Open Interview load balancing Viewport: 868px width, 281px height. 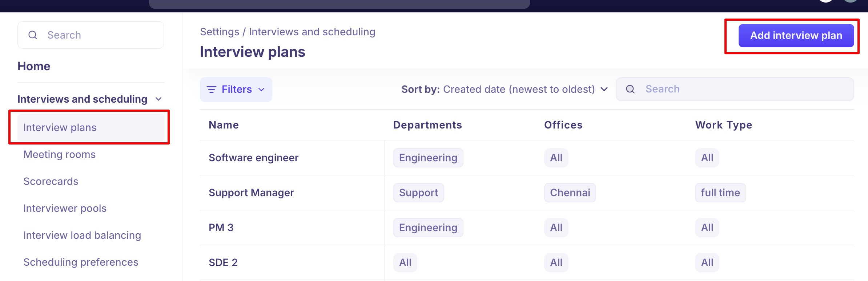pos(82,235)
